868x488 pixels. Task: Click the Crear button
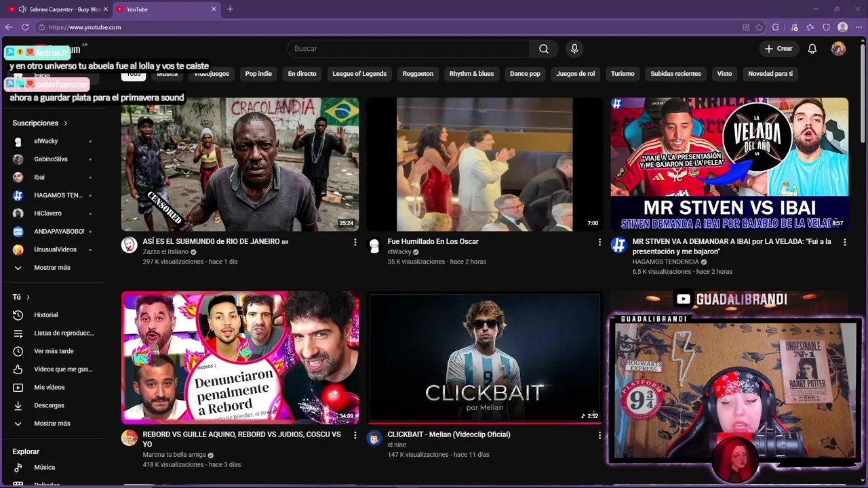coord(778,49)
